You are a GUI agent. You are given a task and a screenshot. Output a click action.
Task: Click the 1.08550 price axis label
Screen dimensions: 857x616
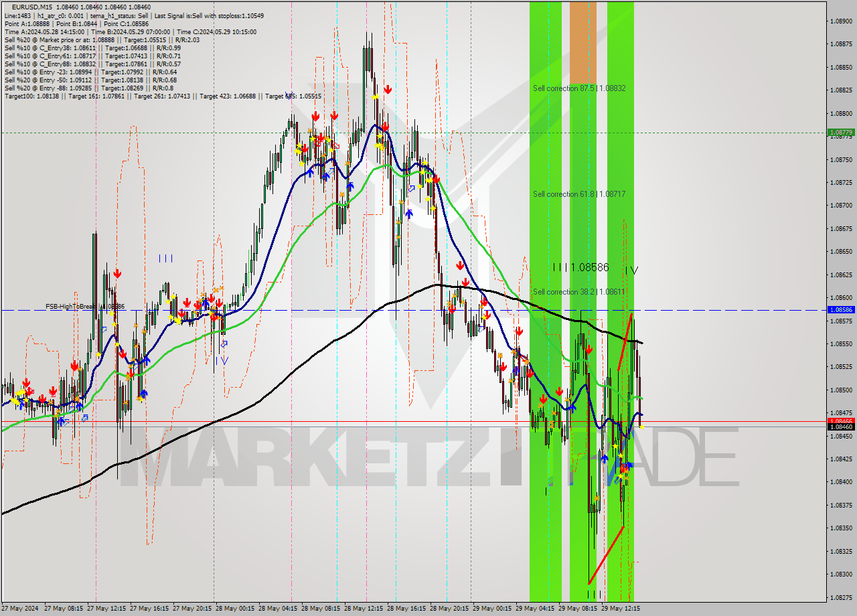(840, 343)
